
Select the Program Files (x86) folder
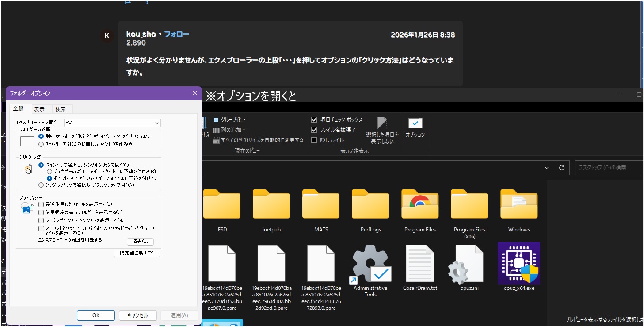pos(469,204)
